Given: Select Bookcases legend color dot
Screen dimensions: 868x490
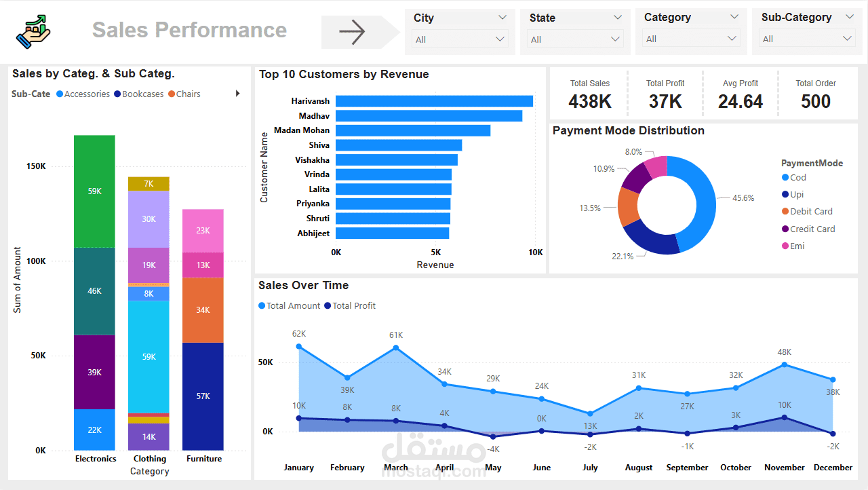Looking at the screenshot, I should pos(117,94).
